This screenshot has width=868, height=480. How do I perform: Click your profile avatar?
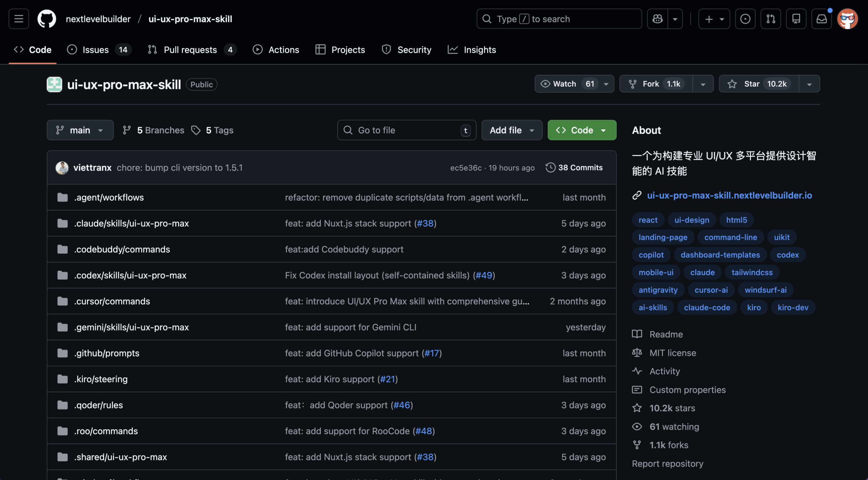pos(848,19)
